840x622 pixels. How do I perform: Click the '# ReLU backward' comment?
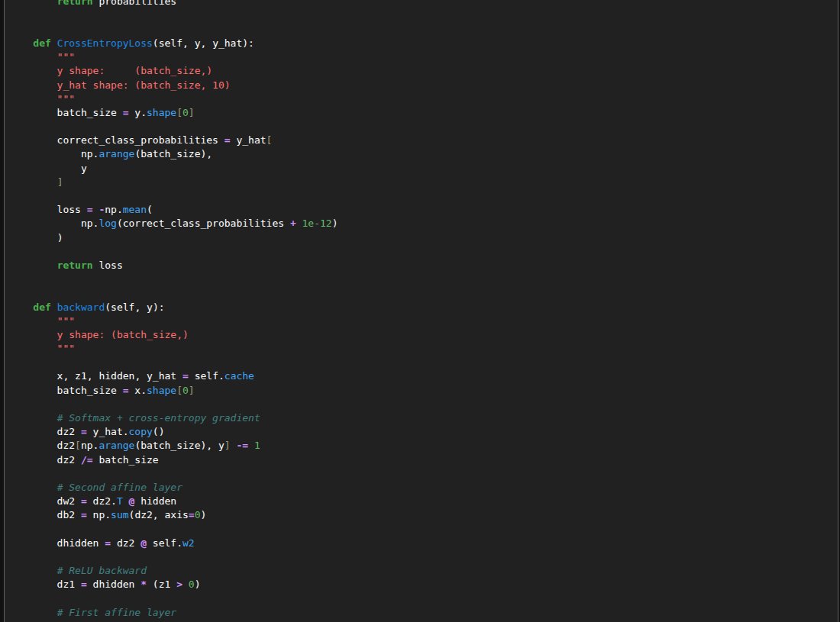click(102, 571)
